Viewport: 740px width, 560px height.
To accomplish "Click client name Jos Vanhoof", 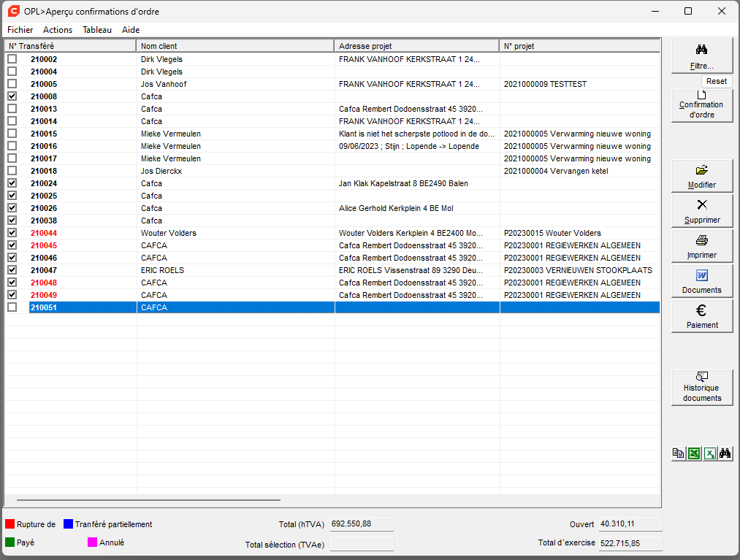I will click(164, 84).
